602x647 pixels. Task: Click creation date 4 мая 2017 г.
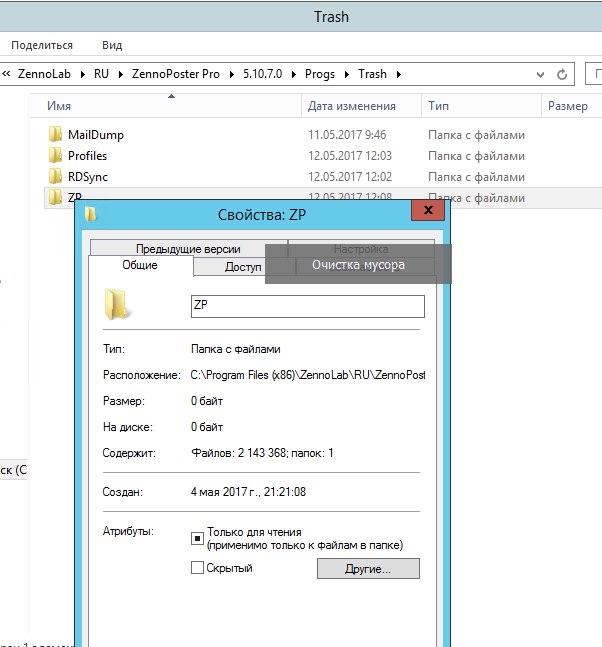[248, 492]
